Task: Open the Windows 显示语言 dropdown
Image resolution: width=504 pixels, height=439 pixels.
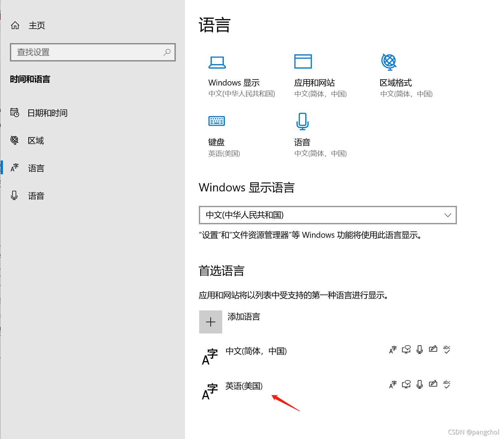Action: click(x=328, y=215)
